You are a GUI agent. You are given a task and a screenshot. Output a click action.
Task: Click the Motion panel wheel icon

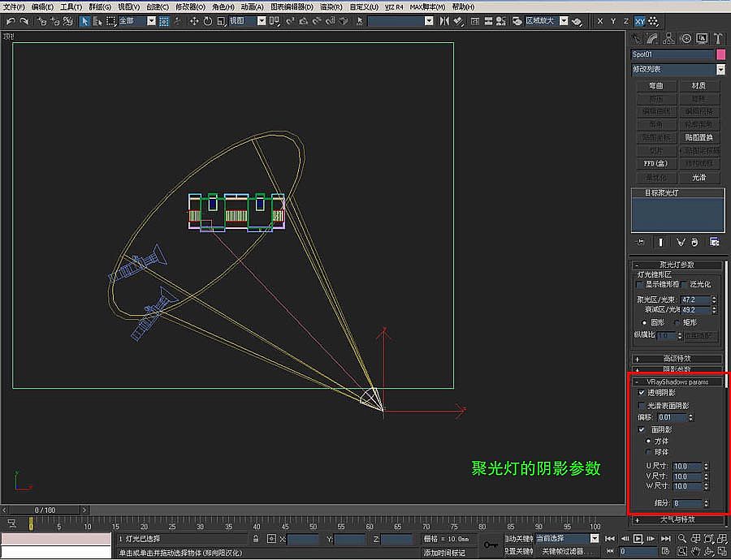(686, 38)
